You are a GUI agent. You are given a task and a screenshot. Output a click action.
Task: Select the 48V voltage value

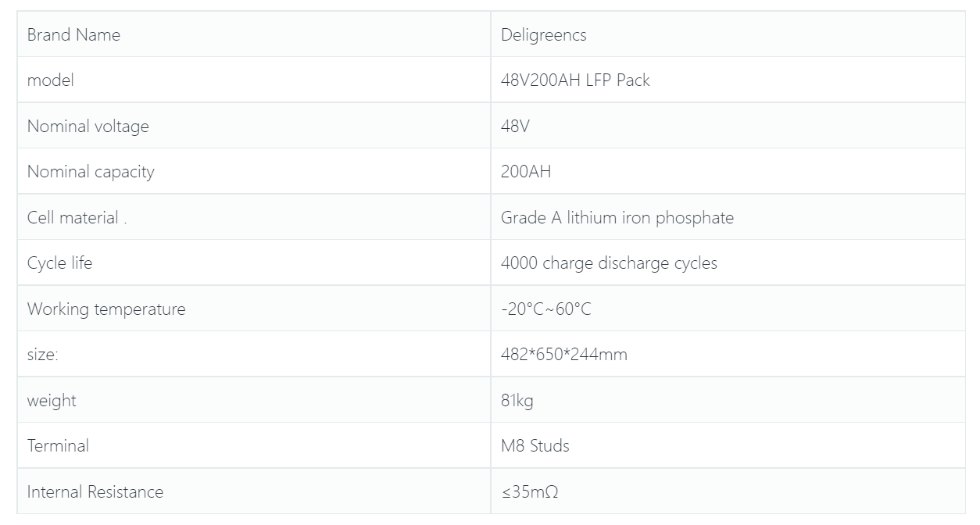515,126
